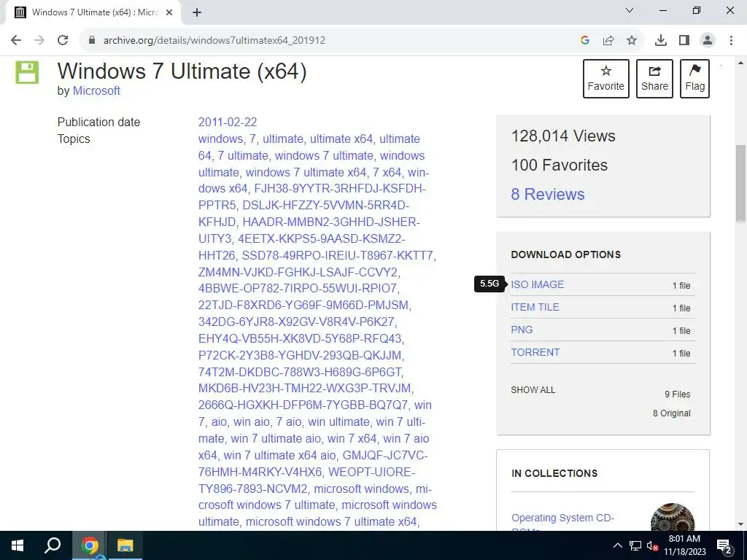The width and height of the screenshot is (747, 560).
Task: Click the 'windows' topic link
Action: coord(220,139)
